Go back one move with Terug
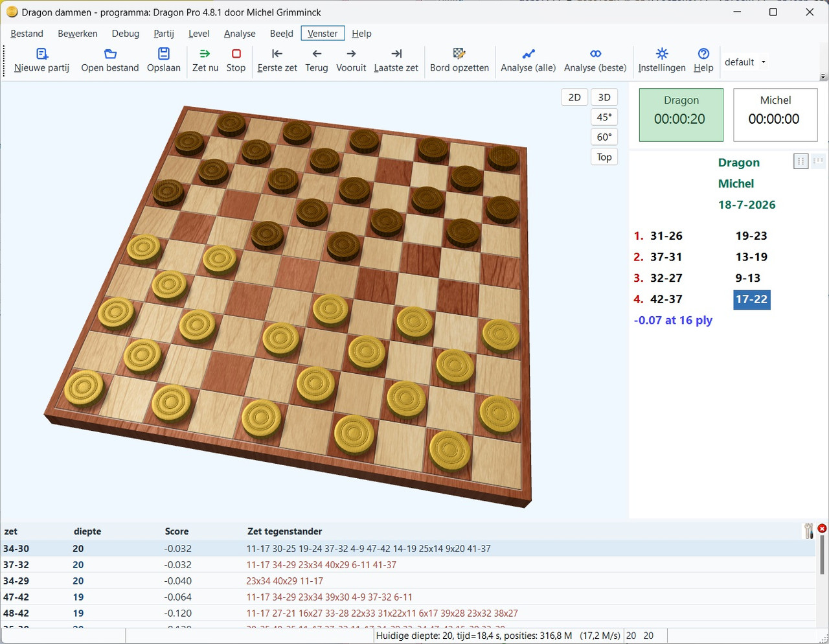Viewport: 829px width, 644px height. click(x=317, y=60)
